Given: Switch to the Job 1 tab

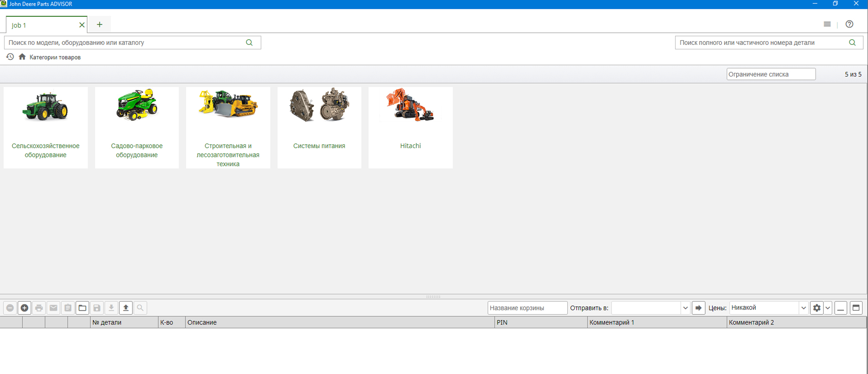Looking at the screenshot, I should click(x=40, y=25).
